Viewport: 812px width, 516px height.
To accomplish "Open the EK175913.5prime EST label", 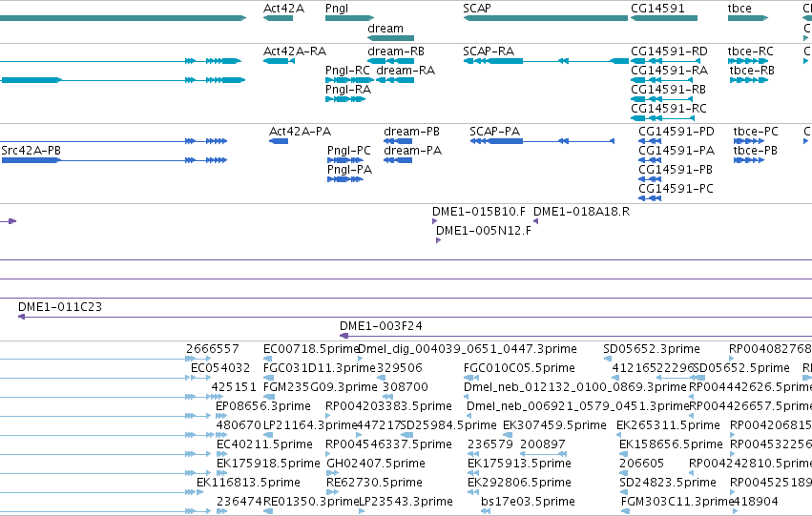I will 519,464.
